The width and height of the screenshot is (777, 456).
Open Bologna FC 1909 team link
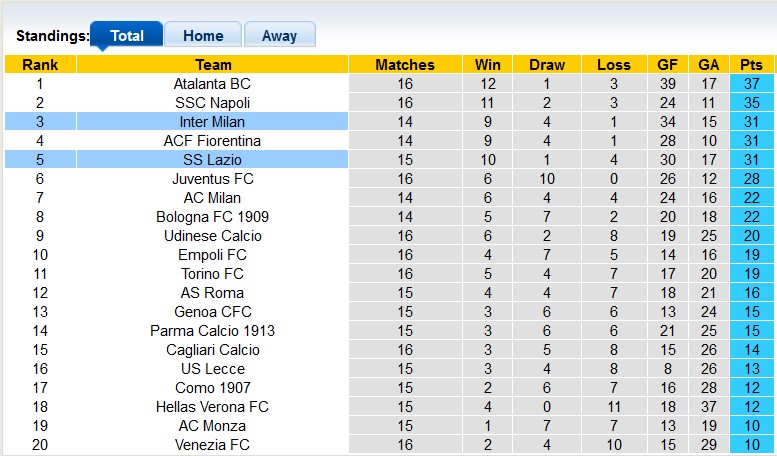click(212, 216)
